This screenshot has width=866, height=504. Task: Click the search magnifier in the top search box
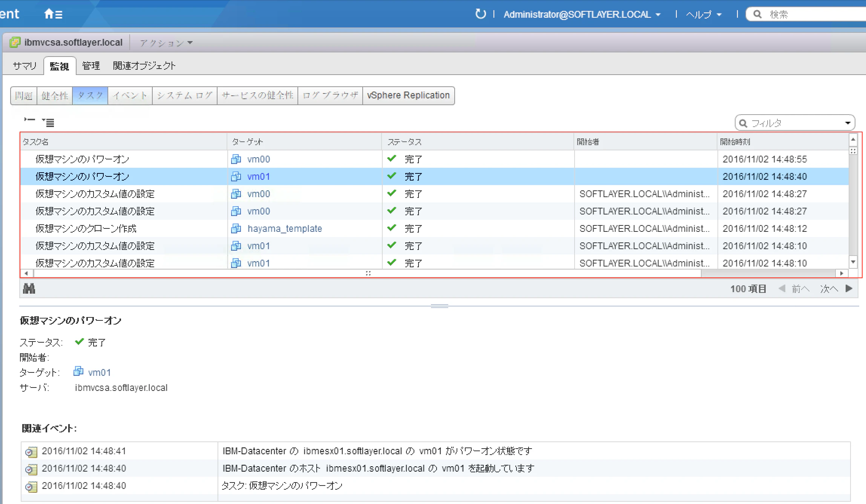click(x=757, y=14)
